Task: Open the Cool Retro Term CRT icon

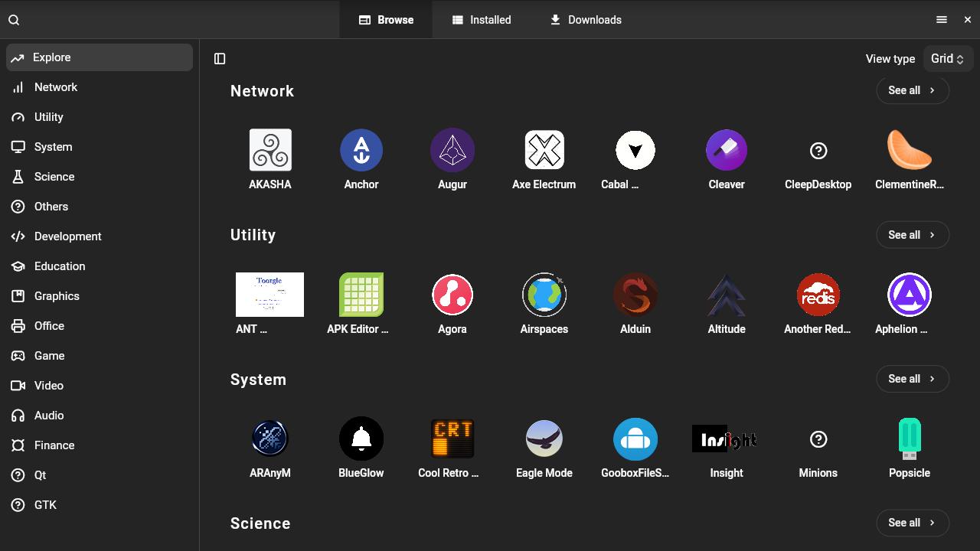Action: click(x=452, y=439)
